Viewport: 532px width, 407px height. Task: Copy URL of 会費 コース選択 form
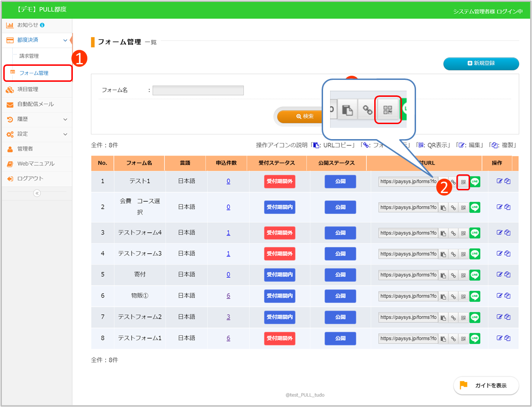pos(443,207)
